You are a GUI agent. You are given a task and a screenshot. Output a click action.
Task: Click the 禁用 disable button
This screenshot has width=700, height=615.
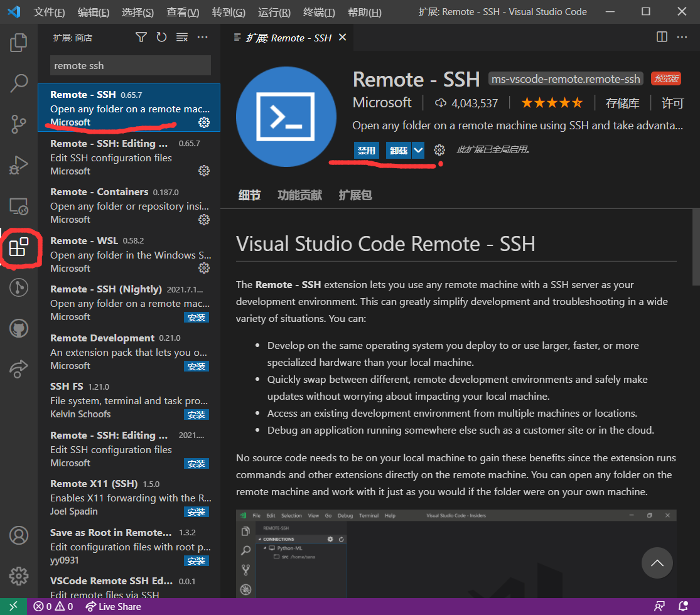click(366, 151)
